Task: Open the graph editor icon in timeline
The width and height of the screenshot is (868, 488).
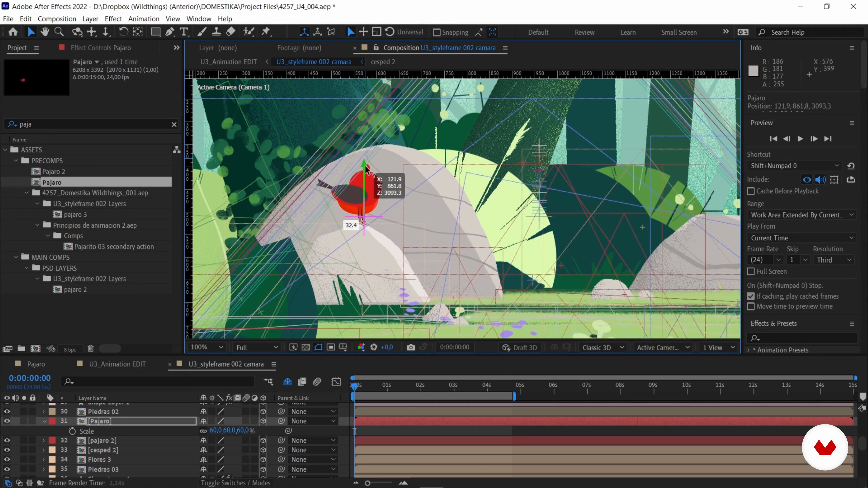Action: pyautogui.click(x=336, y=382)
